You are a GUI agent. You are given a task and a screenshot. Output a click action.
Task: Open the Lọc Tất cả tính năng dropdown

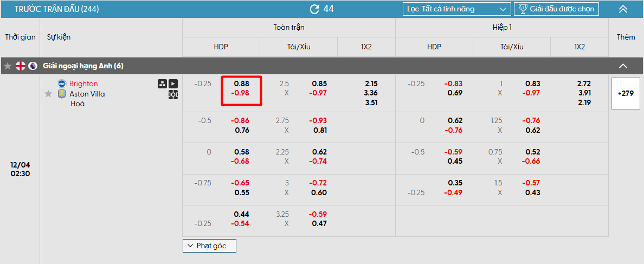456,9
